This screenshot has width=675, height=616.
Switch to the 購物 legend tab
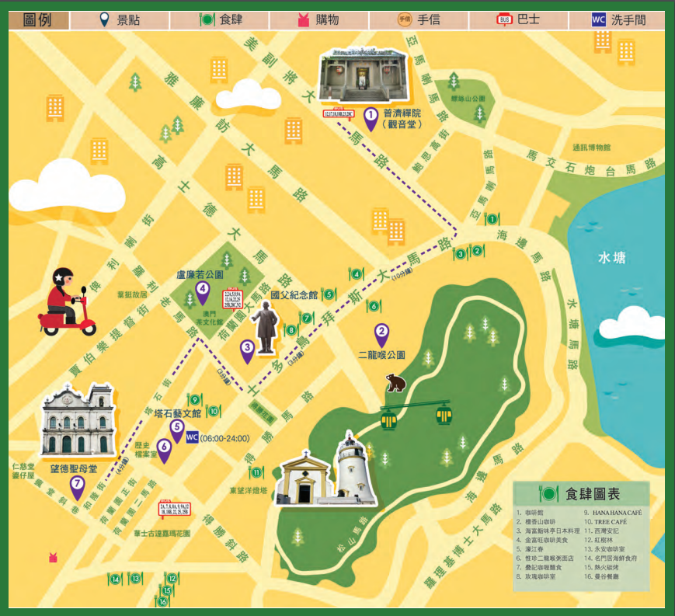318,20
